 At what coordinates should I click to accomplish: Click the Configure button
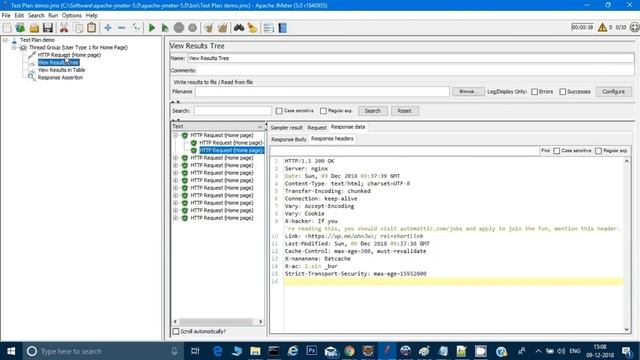613,91
